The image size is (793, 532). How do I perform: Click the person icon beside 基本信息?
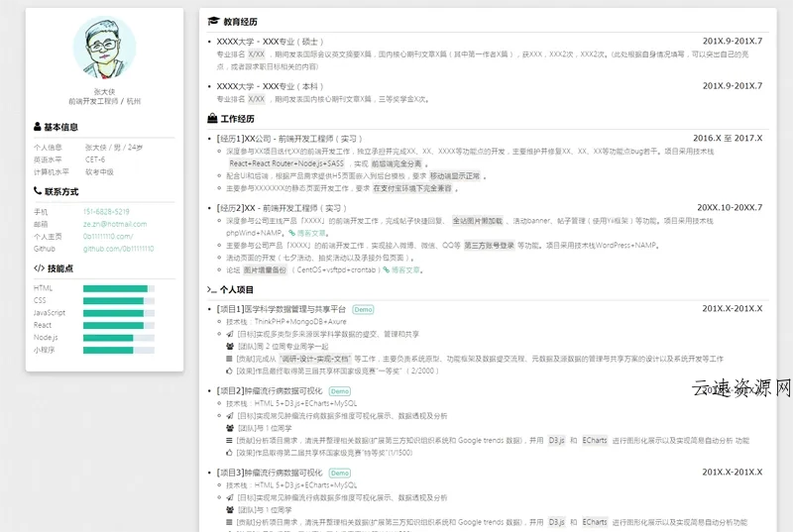[38, 127]
